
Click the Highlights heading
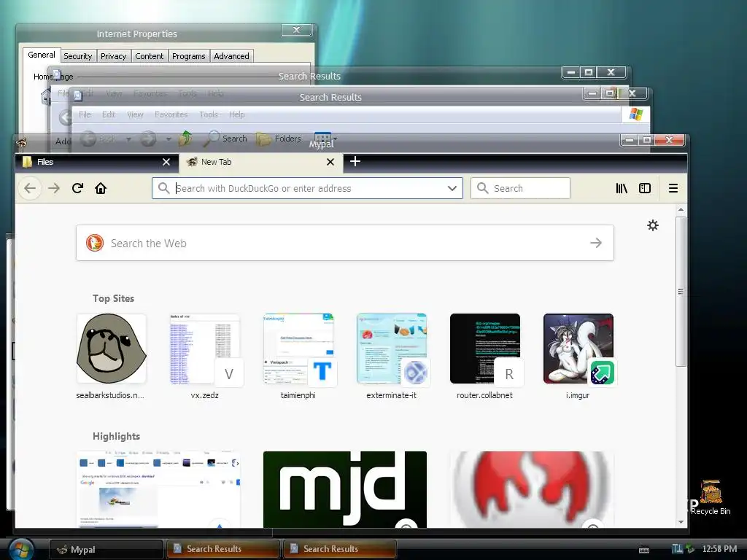tap(116, 436)
